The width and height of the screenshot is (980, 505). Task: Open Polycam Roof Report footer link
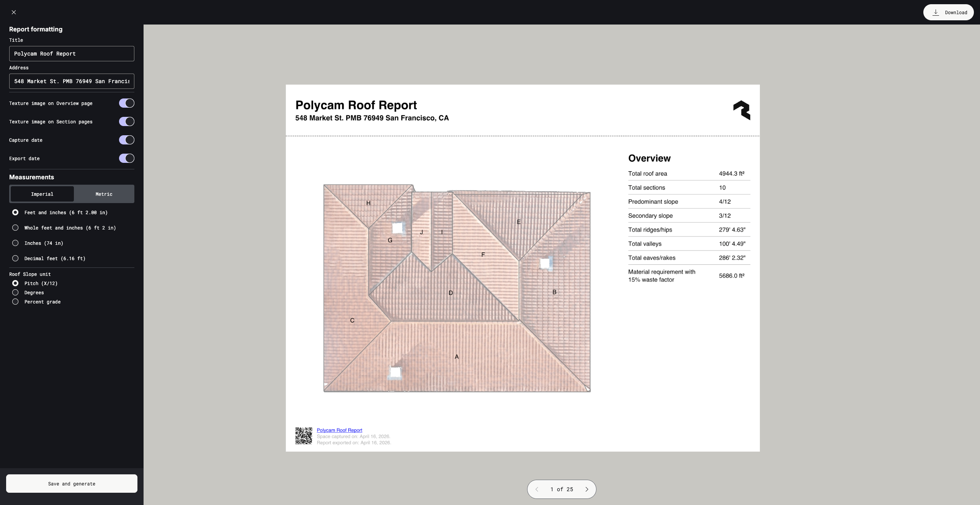(339, 430)
